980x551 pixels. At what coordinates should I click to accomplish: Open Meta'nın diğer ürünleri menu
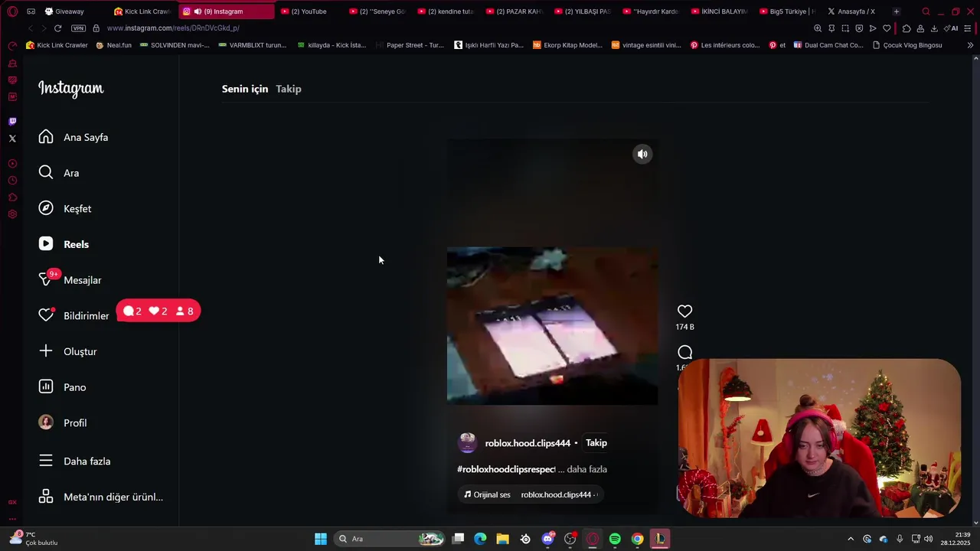pyautogui.click(x=101, y=497)
